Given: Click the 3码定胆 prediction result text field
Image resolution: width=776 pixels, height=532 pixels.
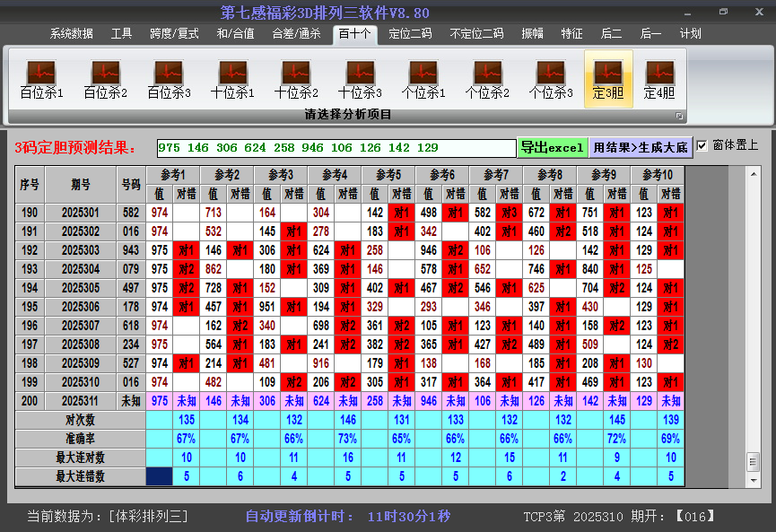Looking at the screenshot, I should 336,147.
